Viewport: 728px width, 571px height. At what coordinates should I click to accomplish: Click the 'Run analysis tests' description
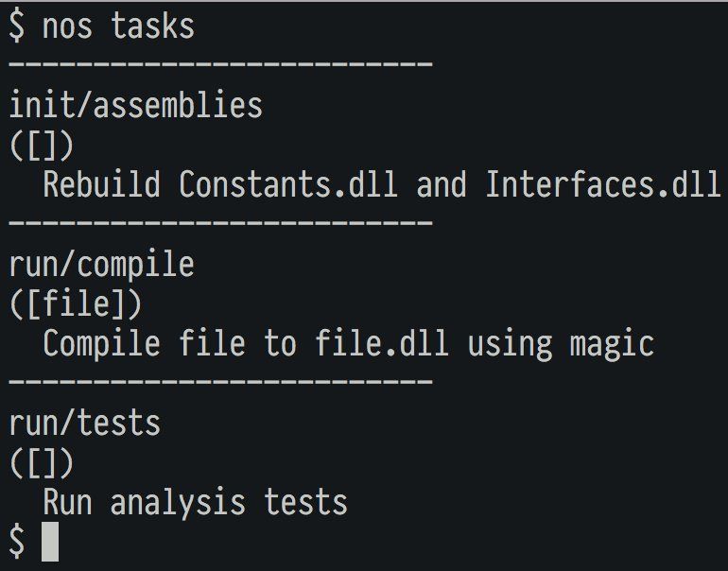(x=195, y=502)
